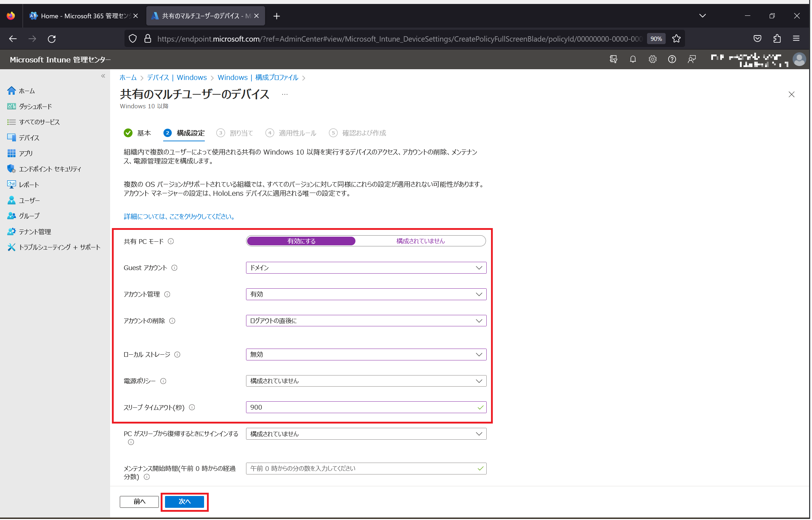Open エンドポイント セキュリティ
This screenshot has height=520, width=812.
coord(44,169)
